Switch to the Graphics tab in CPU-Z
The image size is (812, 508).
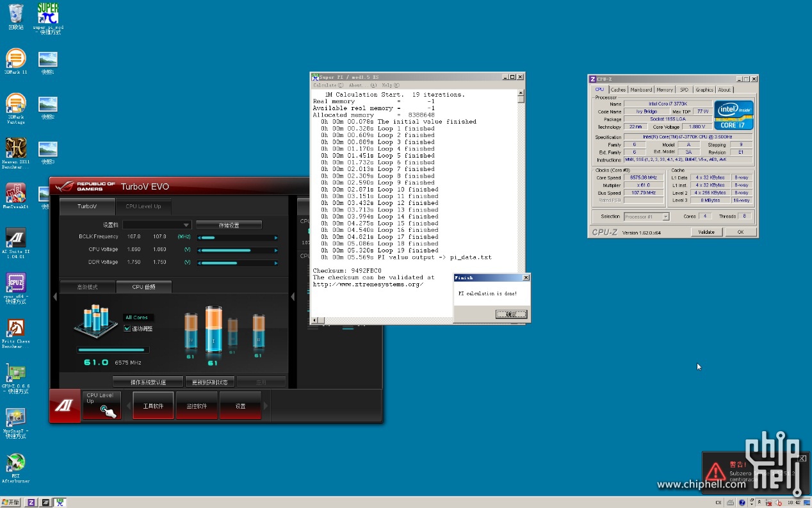pos(704,90)
